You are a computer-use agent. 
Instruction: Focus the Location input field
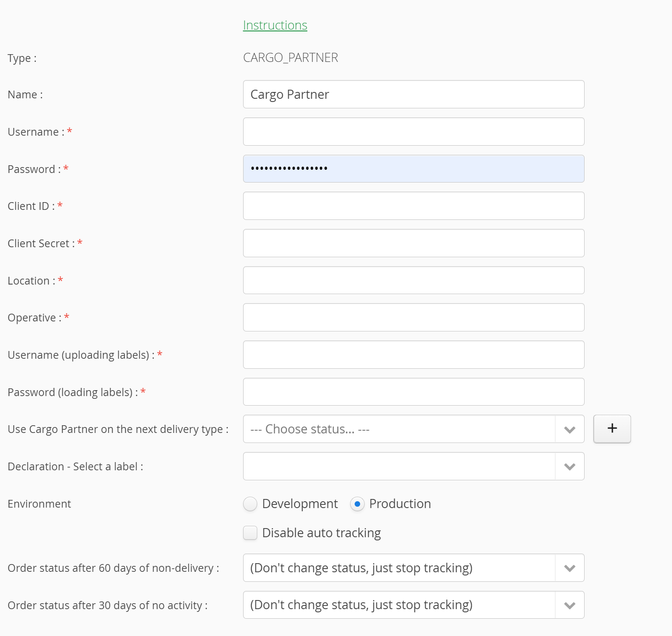coord(413,280)
